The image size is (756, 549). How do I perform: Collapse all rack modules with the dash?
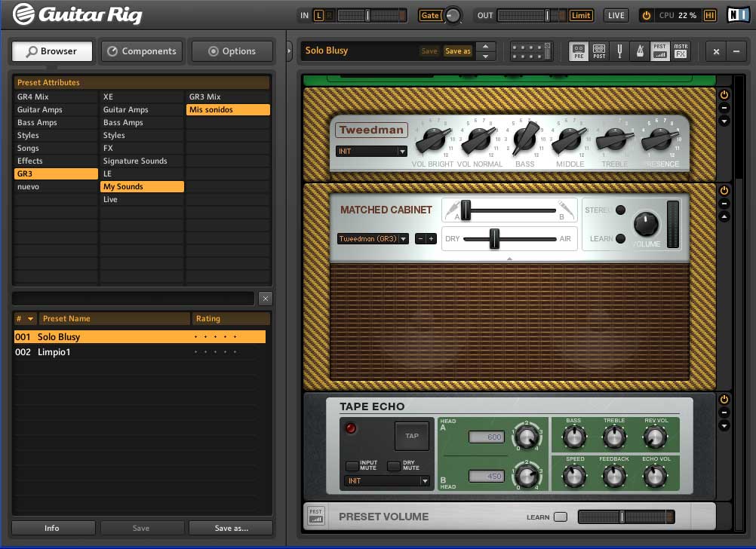(x=736, y=51)
